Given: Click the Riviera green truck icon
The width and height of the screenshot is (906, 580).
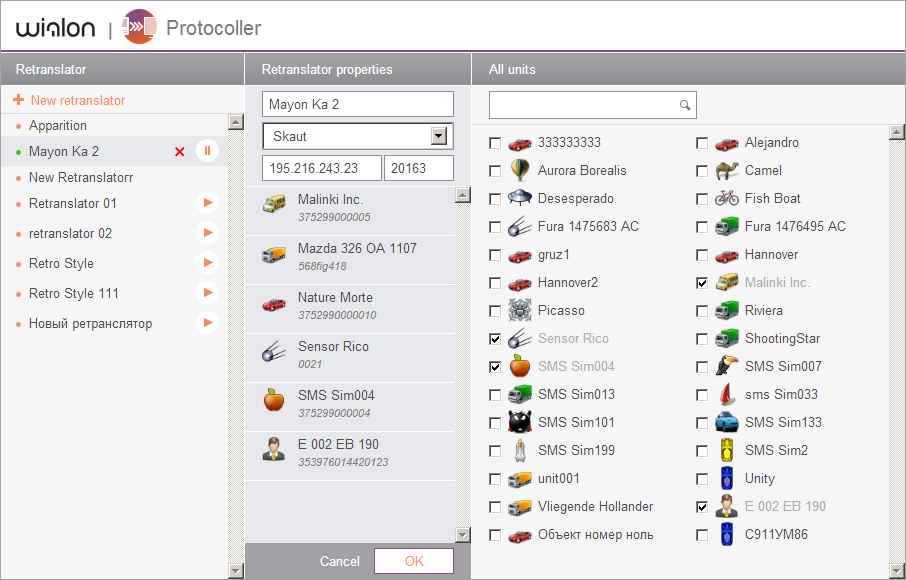Looking at the screenshot, I should point(727,310).
